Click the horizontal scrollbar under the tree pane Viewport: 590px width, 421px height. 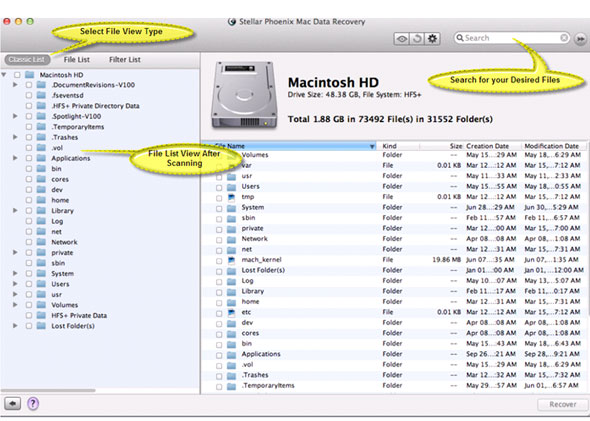point(48,391)
